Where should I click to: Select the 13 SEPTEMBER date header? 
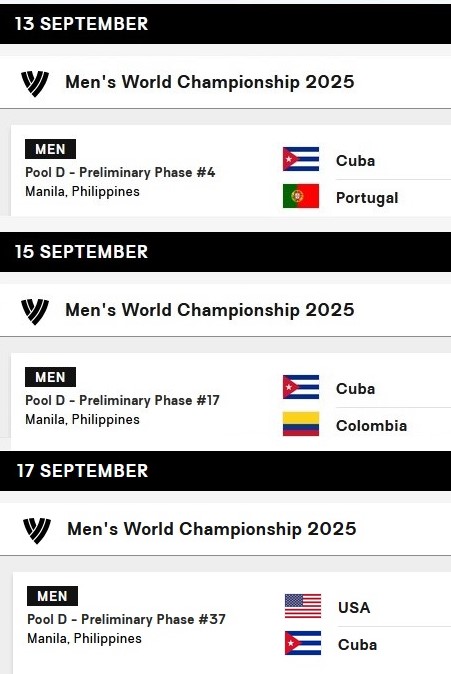[225, 24]
